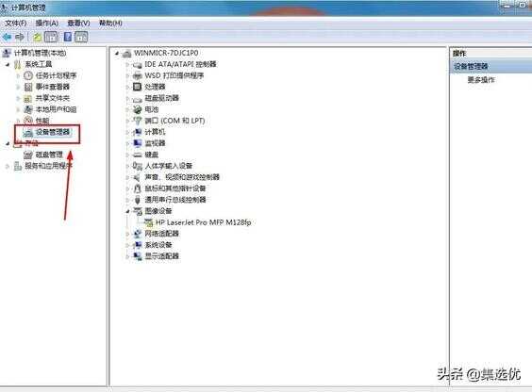532x392 pixels.
Task: Click the 处理器 processor icon
Action: click(137, 87)
